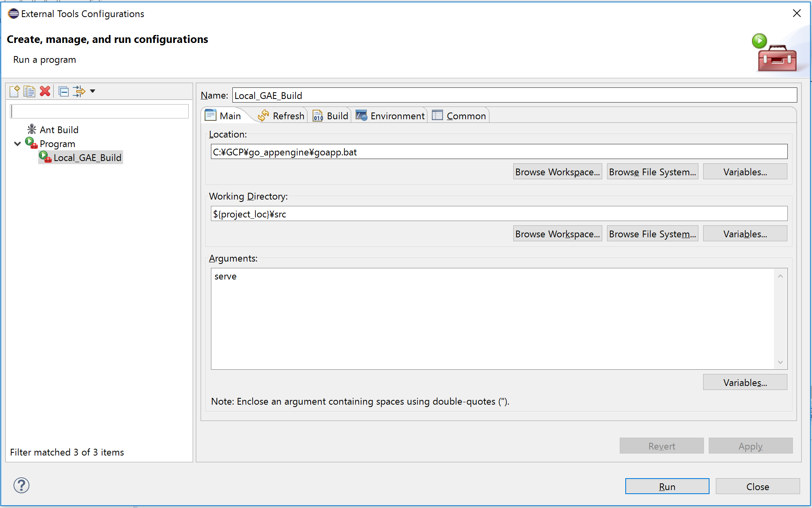Delete selected configuration with red X icon

click(x=45, y=91)
